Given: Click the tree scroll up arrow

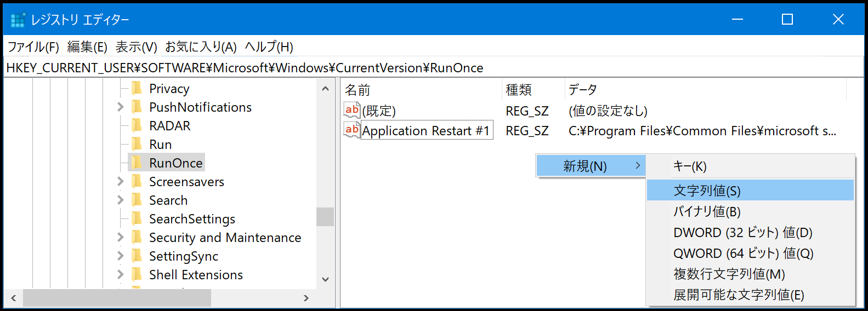Looking at the screenshot, I should click(x=325, y=88).
